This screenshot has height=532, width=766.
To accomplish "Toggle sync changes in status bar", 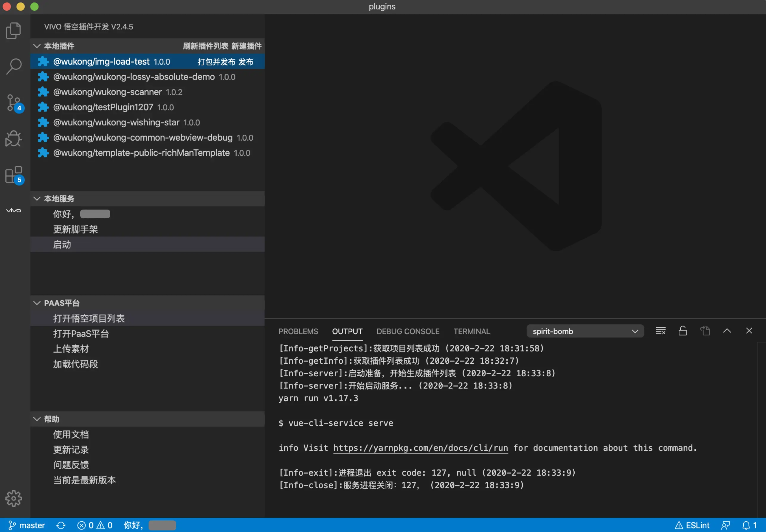I will (61, 525).
